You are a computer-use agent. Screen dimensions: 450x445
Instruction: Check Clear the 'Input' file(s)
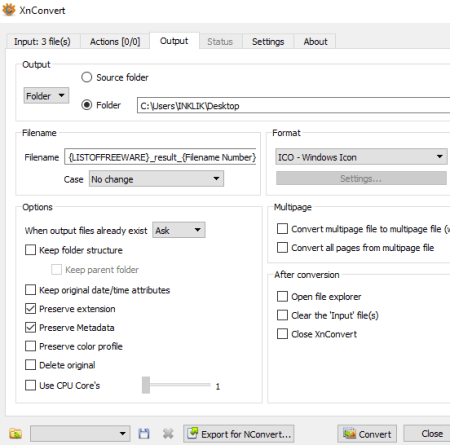point(282,315)
